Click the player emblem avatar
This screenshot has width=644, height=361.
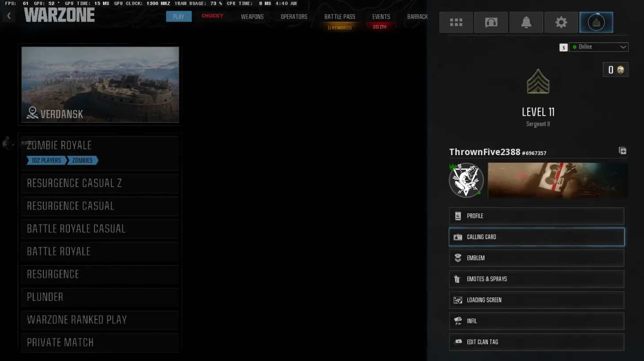point(466,180)
